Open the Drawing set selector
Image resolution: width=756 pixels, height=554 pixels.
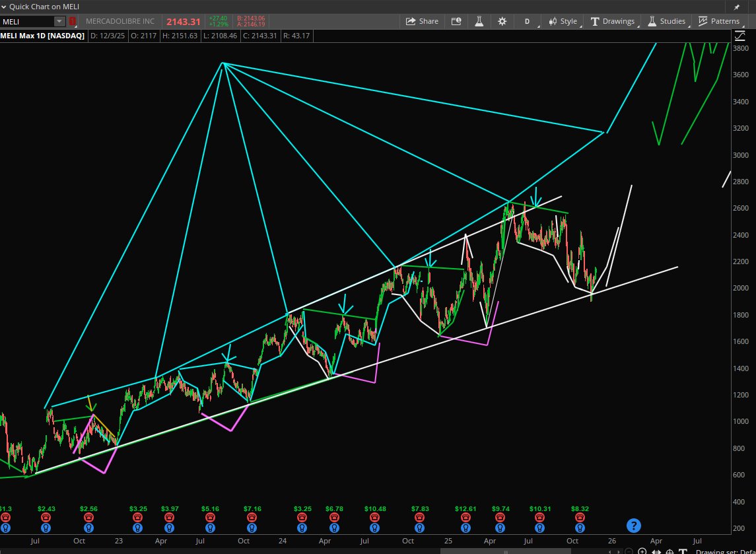pos(725,551)
